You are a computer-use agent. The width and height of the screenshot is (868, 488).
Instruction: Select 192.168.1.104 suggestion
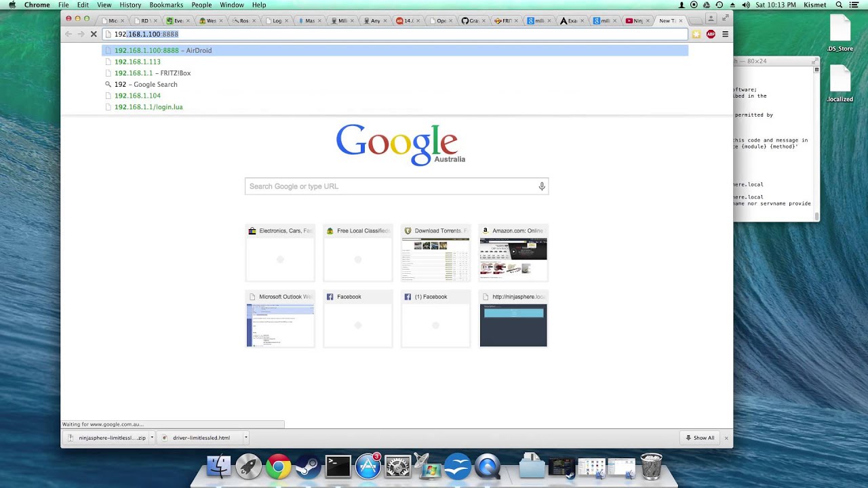395,96
